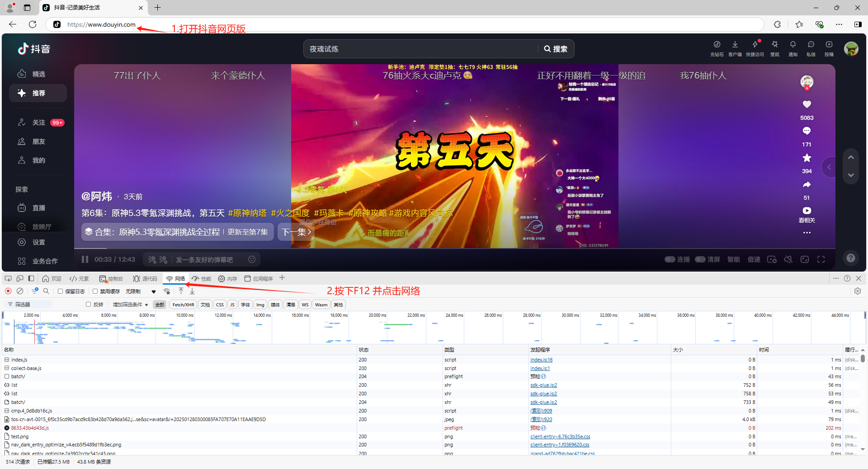Open the index.js:16 initiator link

click(541, 360)
